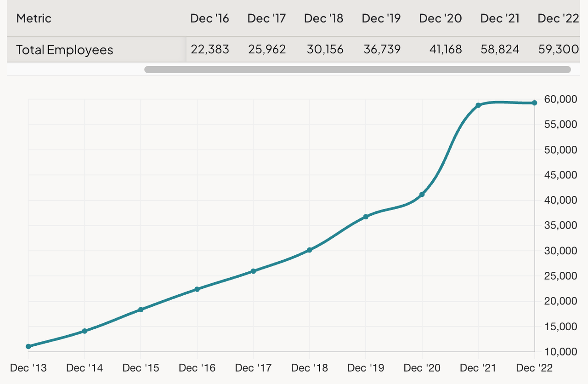Screen dimensions: 588x384
Task: Select the cell value 22,383
Action: 210,49
